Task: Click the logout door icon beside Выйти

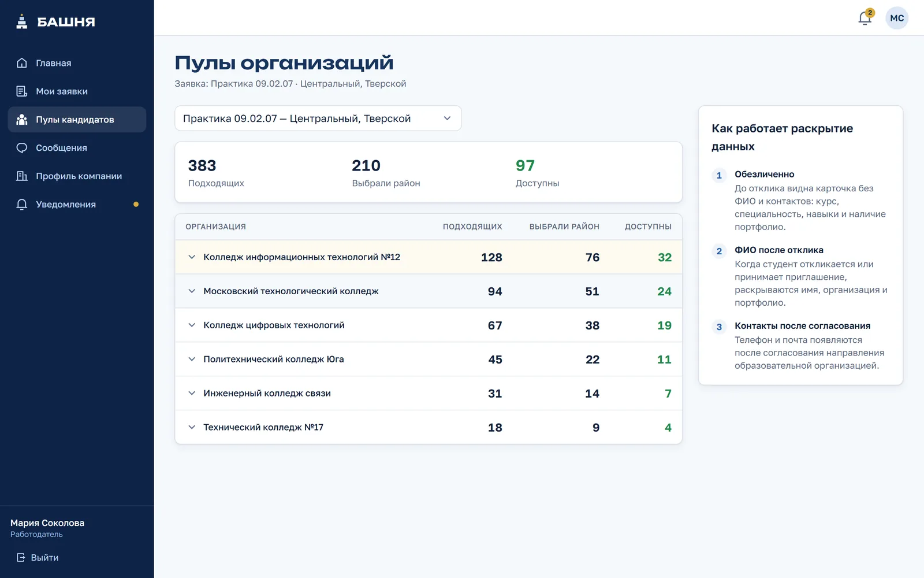Action: click(x=21, y=558)
